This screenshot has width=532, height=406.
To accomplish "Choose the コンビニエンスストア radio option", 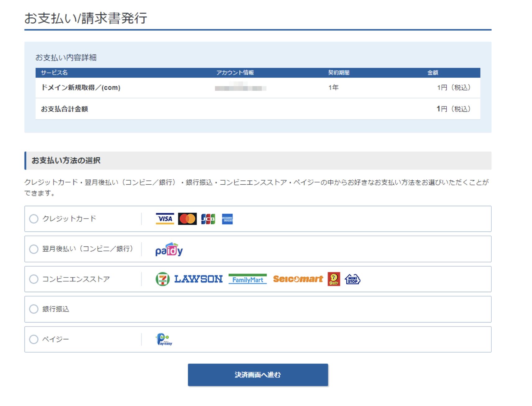I will coord(34,279).
